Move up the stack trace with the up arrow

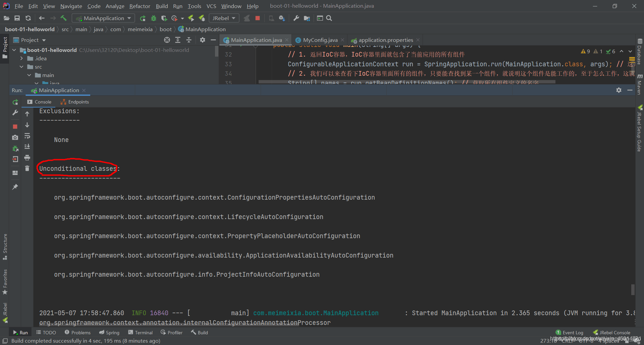point(27,114)
